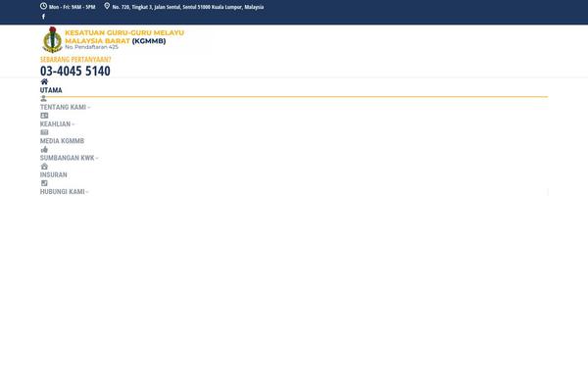Expand the TENTANG KAMI dropdown menu
The width and height of the screenshot is (588, 392).
tap(65, 107)
